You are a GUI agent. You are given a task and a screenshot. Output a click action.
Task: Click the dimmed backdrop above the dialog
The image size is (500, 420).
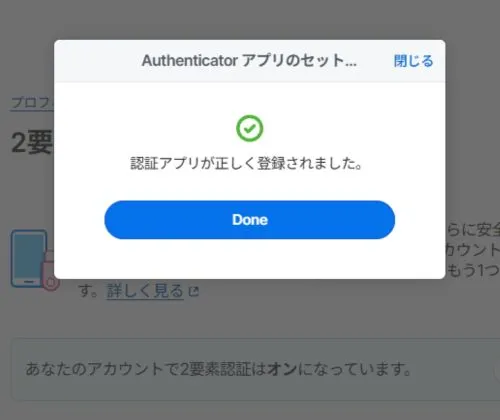tap(250, 19)
